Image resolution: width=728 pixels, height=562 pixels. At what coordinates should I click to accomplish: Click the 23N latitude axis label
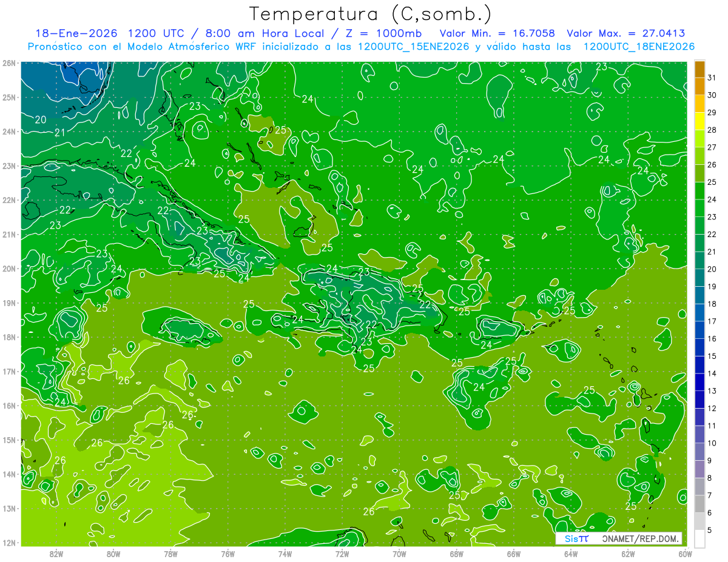(8, 166)
